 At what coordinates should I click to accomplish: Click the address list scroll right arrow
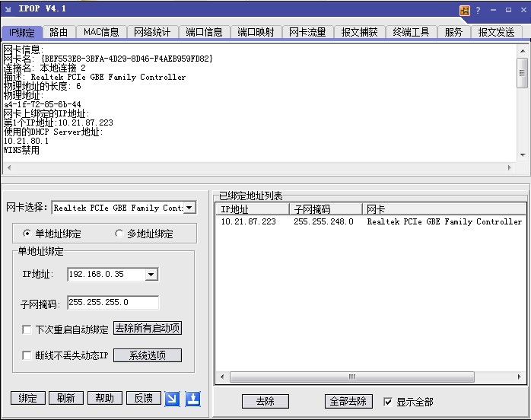point(519,377)
